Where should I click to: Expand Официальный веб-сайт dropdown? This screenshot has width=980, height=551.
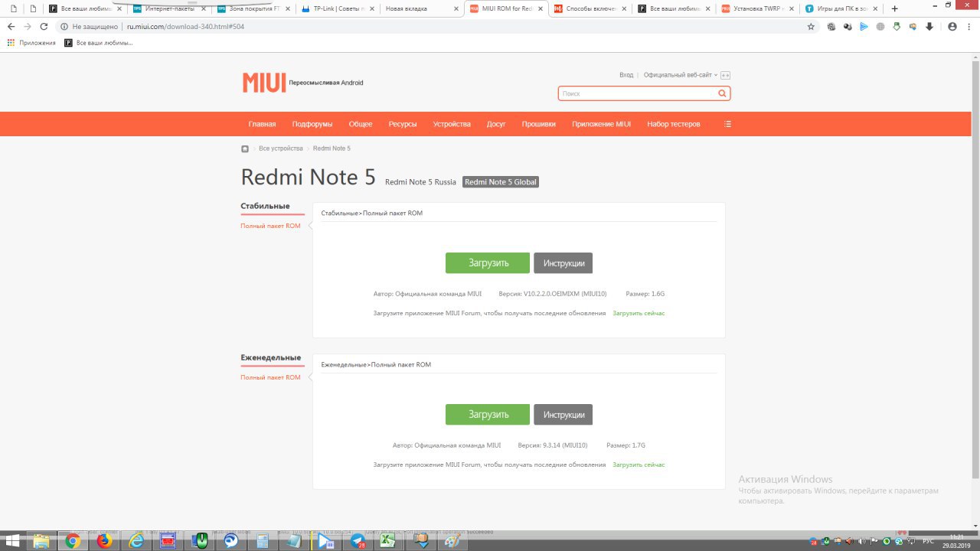pyautogui.click(x=681, y=75)
